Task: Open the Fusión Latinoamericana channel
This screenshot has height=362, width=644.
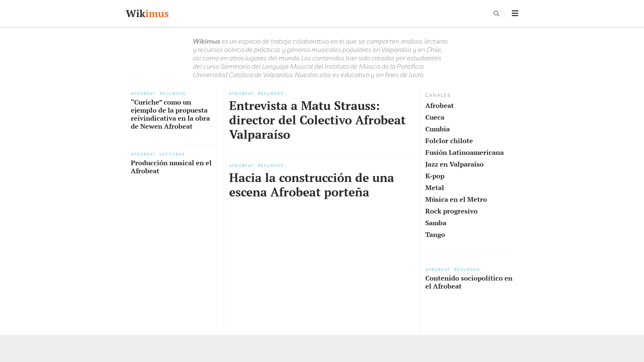Action: point(465,153)
